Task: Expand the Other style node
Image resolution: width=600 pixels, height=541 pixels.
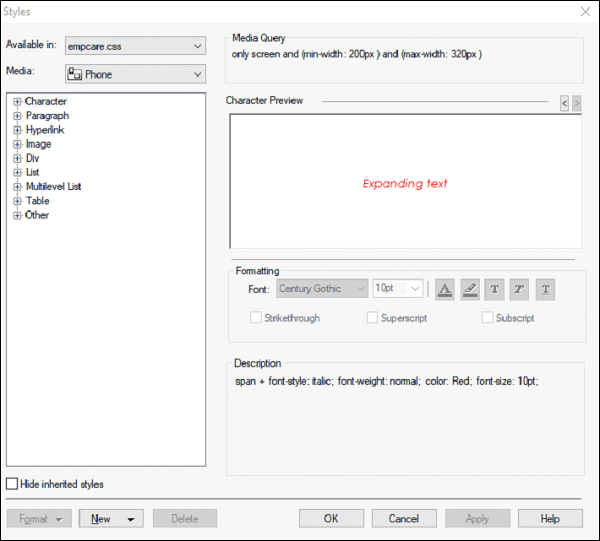Action: (x=17, y=215)
